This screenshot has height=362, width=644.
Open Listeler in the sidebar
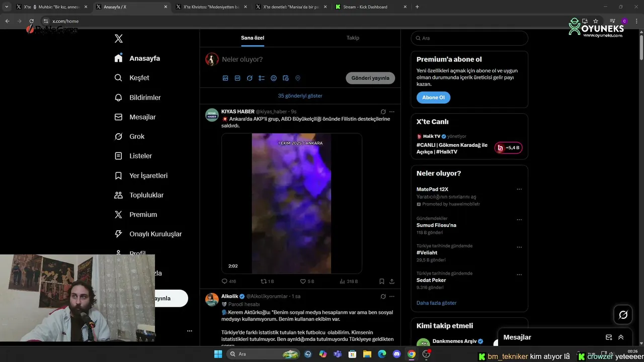tap(133, 156)
